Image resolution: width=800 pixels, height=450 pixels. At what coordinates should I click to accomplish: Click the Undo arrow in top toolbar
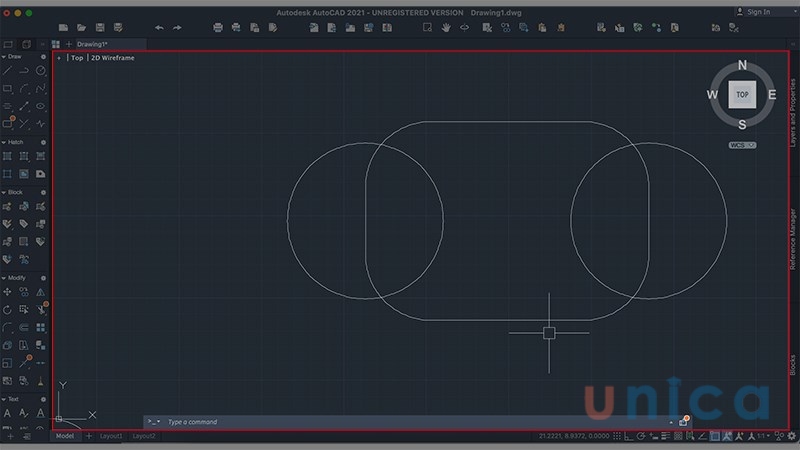(x=159, y=28)
